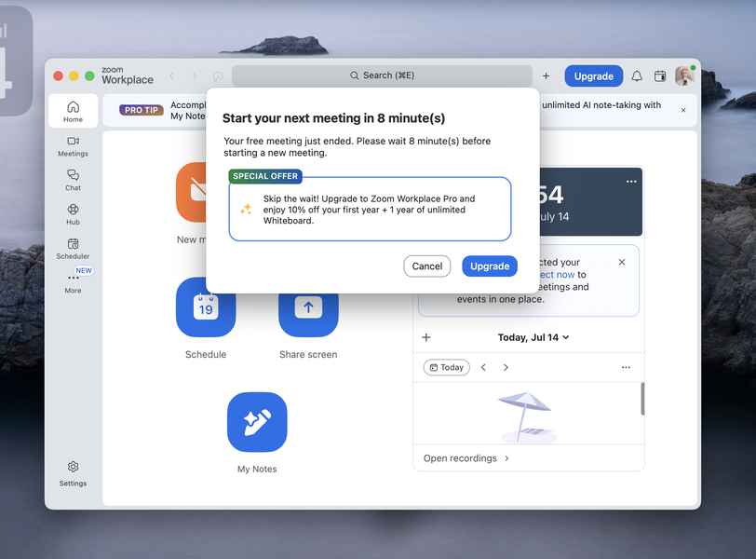
Task: Click the profile avatar picture
Action: [684, 76]
